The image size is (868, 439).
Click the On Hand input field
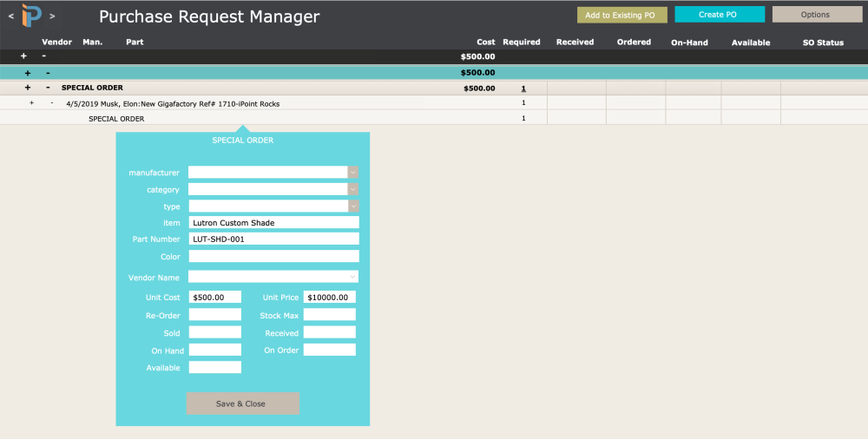pos(214,350)
